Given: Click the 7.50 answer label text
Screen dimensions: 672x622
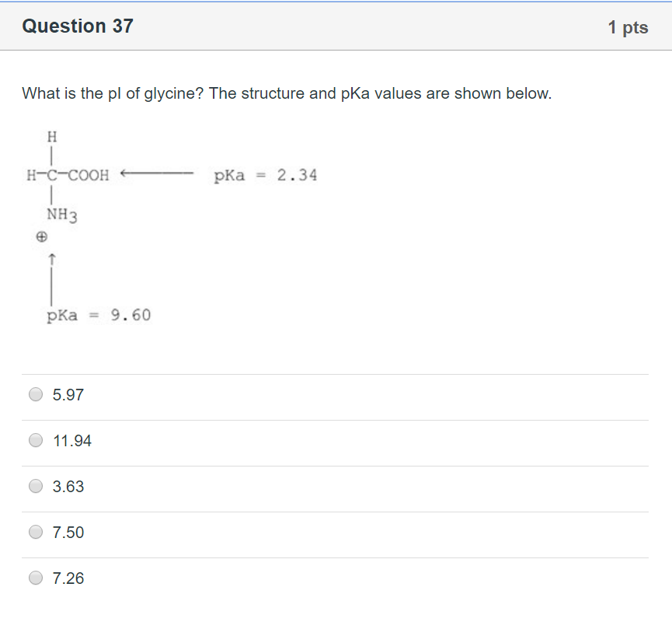Looking at the screenshot, I should (x=68, y=533).
